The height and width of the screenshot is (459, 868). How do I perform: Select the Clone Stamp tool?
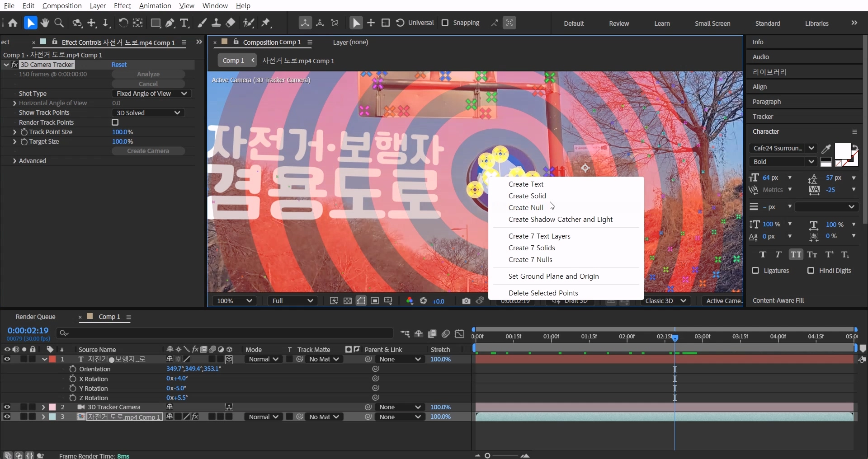[x=216, y=23]
